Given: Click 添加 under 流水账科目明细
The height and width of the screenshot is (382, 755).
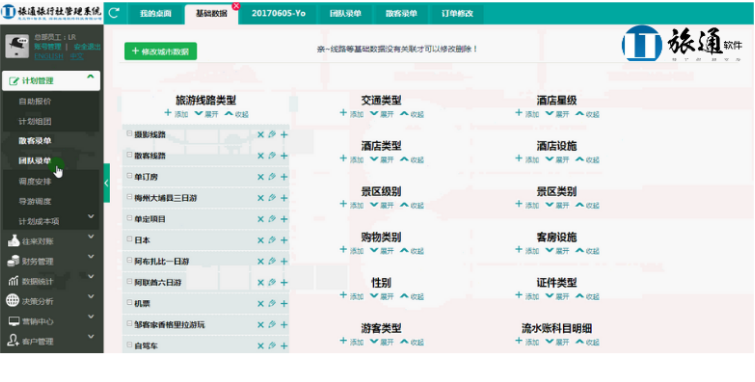Looking at the screenshot, I should point(527,342).
